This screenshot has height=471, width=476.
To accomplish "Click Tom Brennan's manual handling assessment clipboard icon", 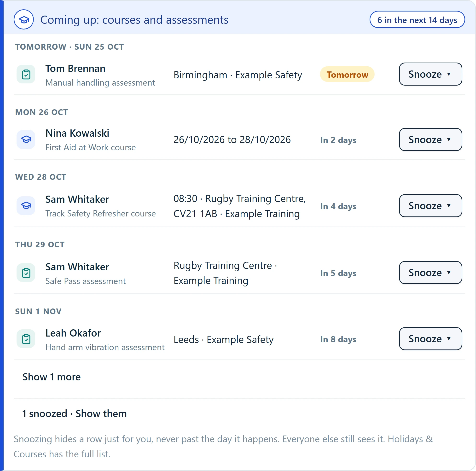I will pos(26,74).
